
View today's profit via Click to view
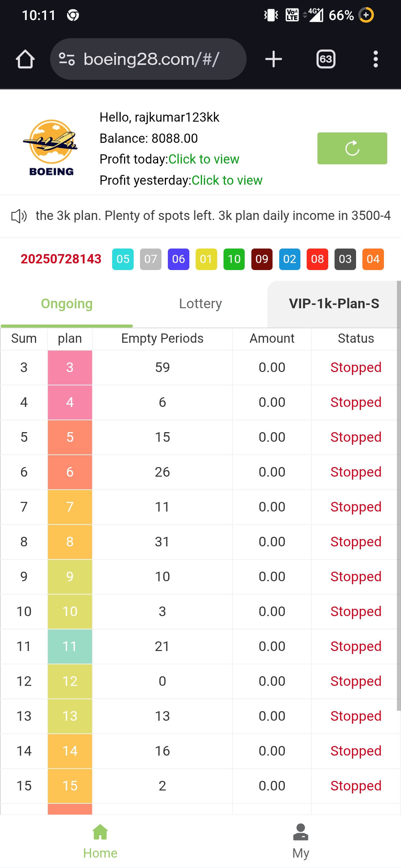pyautogui.click(x=204, y=159)
